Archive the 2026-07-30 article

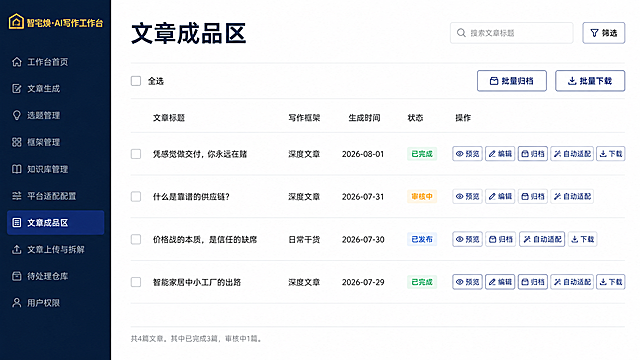501,239
